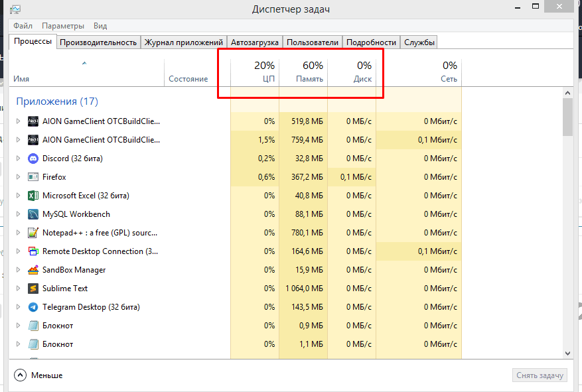Screen dimensions: 582x392
Task: Switch to the Производительность tab
Action: point(98,42)
